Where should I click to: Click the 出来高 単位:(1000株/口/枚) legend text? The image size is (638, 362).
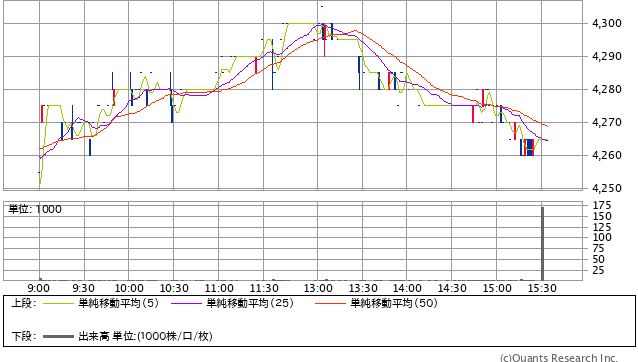(145, 336)
